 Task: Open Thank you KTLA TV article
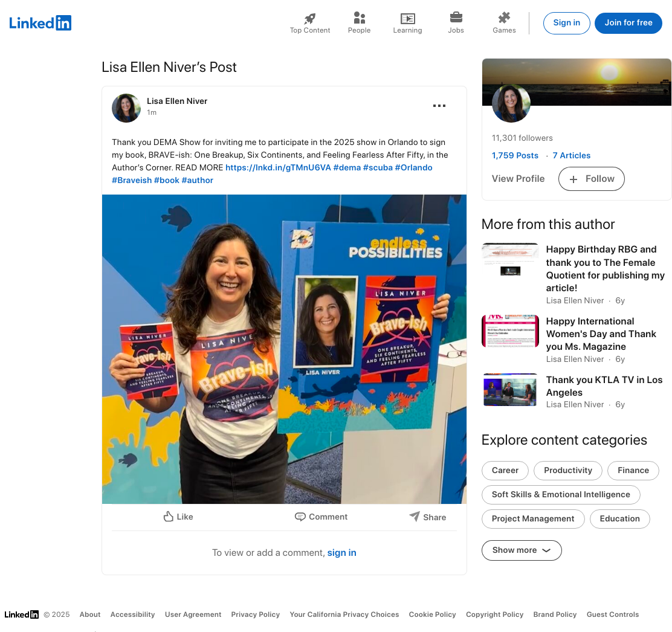pos(604,386)
